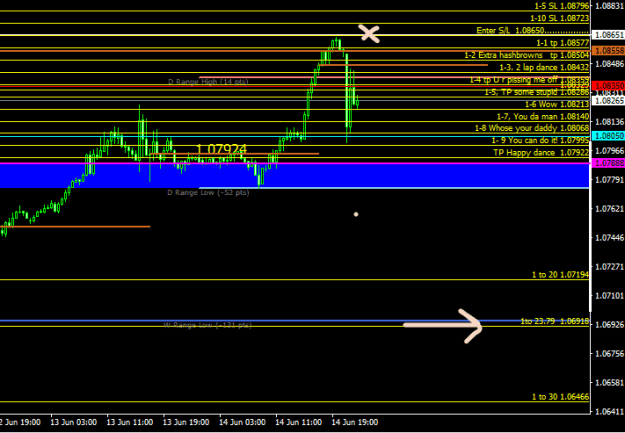Screen dimensions: 625x433
Task: Click the 1.08486 price scale value
Action: pyautogui.click(x=609, y=64)
